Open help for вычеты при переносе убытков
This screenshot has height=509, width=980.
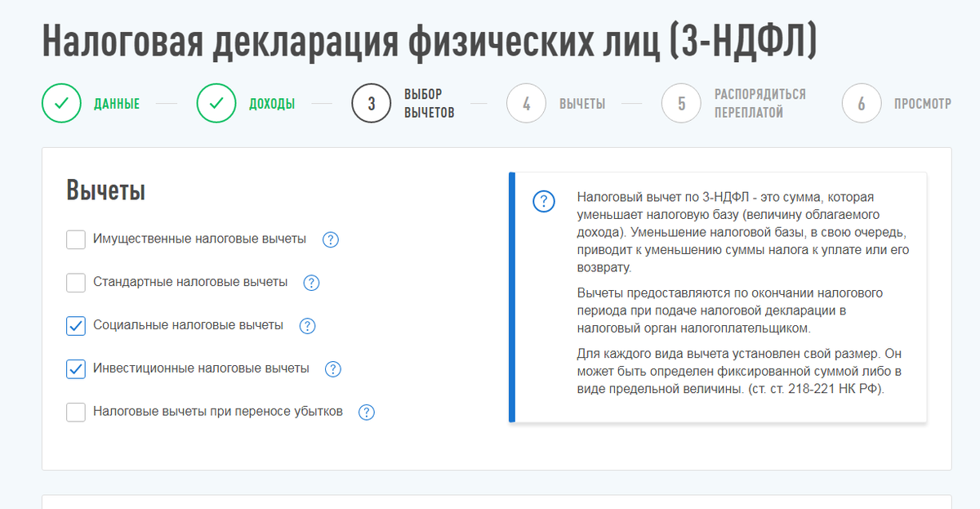point(367,413)
